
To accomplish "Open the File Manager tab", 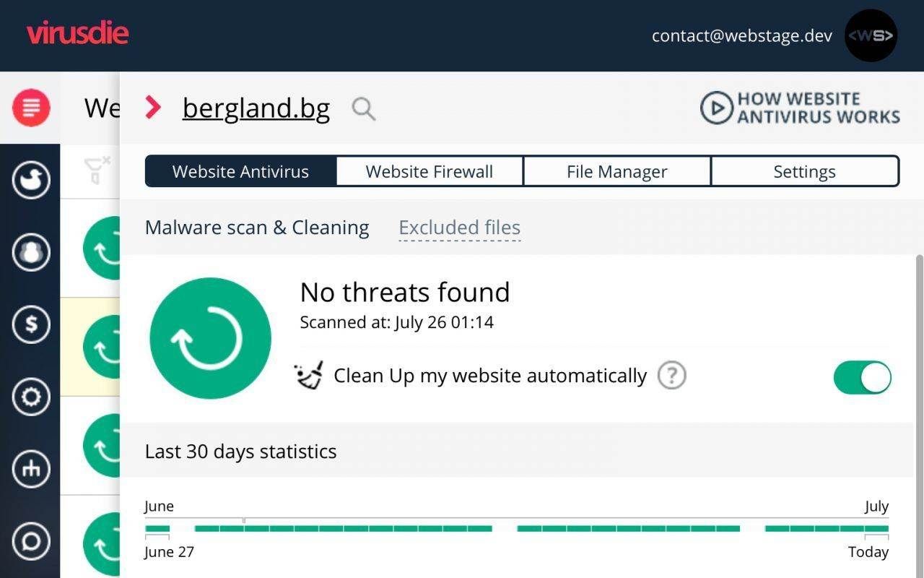I will [617, 171].
